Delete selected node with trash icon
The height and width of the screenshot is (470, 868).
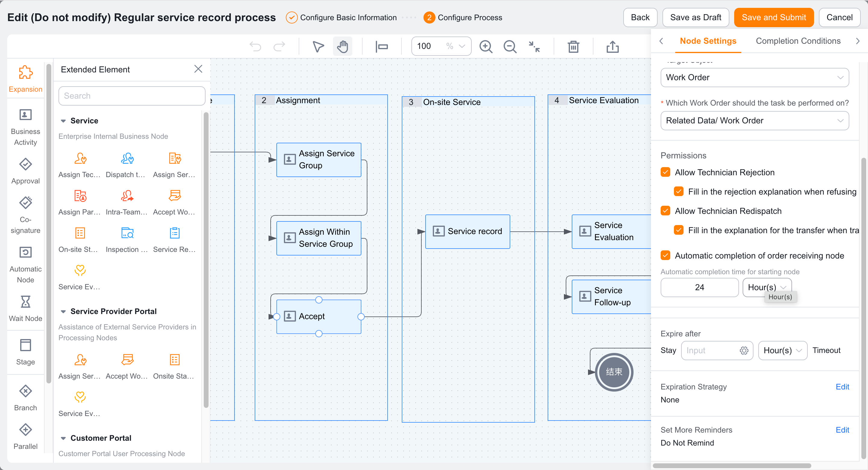tap(573, 46)
